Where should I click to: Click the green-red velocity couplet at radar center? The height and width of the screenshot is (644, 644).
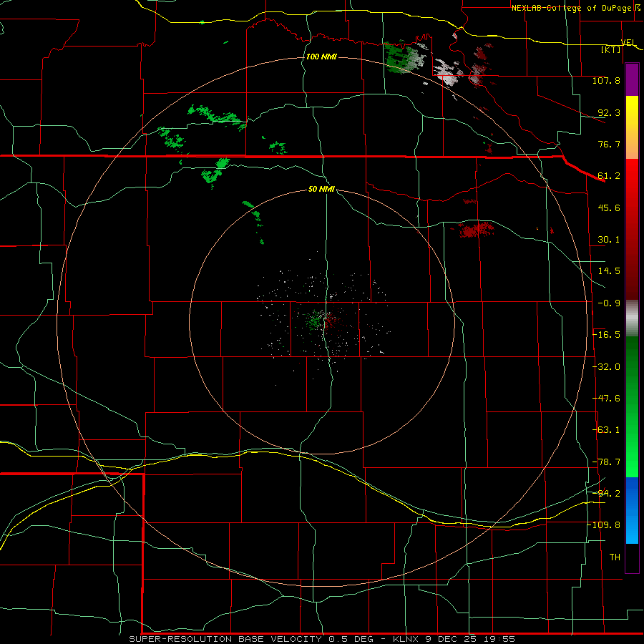[323, 320]
